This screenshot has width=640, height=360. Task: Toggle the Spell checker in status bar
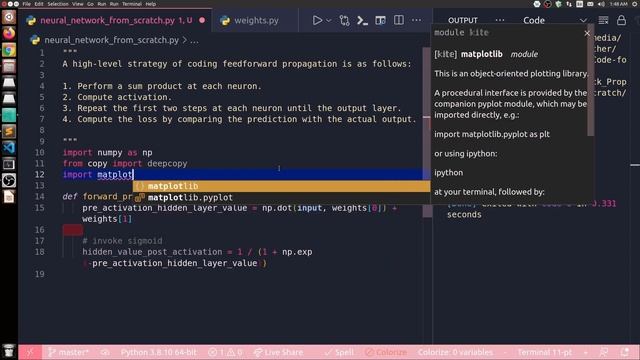coord(340,352)
